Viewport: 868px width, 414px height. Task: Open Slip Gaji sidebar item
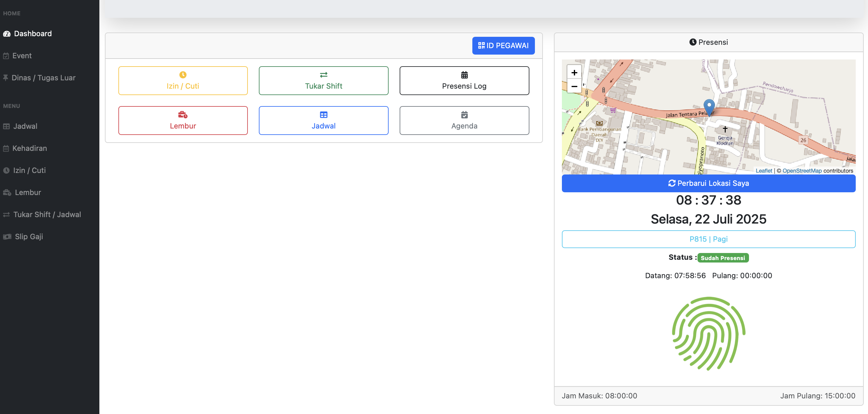click(29, 236)
